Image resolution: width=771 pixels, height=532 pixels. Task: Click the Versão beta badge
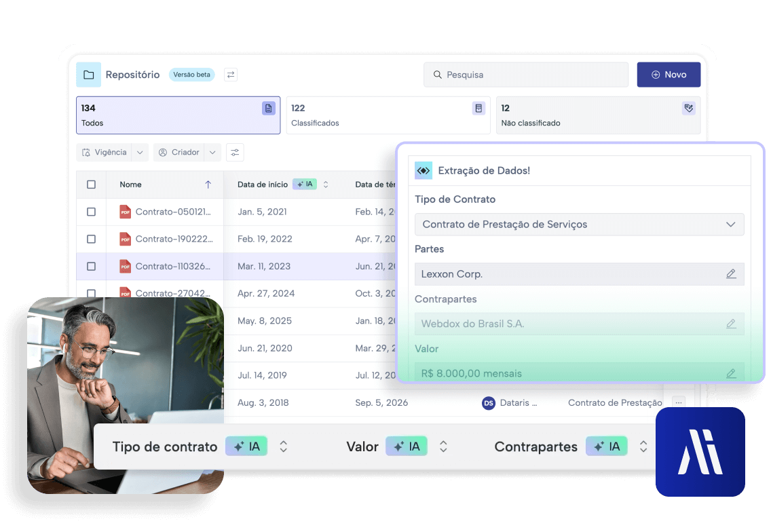(x=191, y=75)
